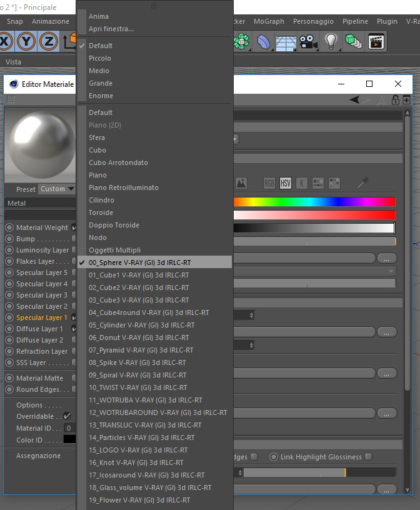Add a floor grid object icon
This screenshot has height=510, width=420.
(286, 42)
